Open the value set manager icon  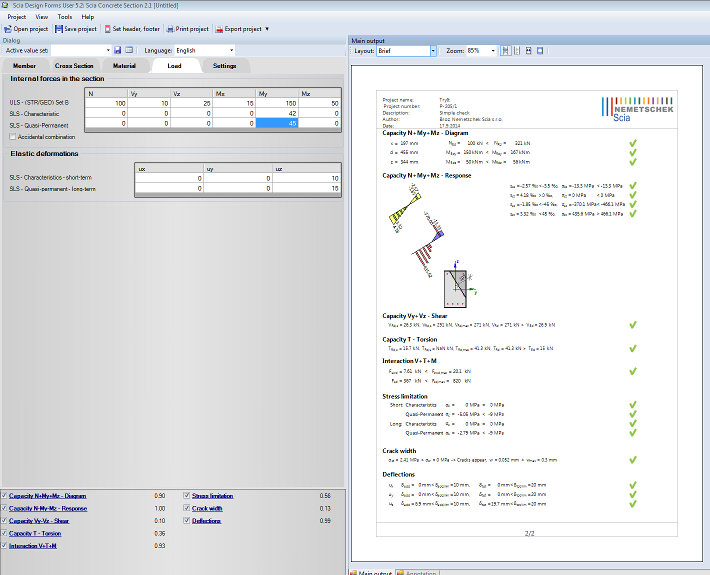click(x=129, y=49)
